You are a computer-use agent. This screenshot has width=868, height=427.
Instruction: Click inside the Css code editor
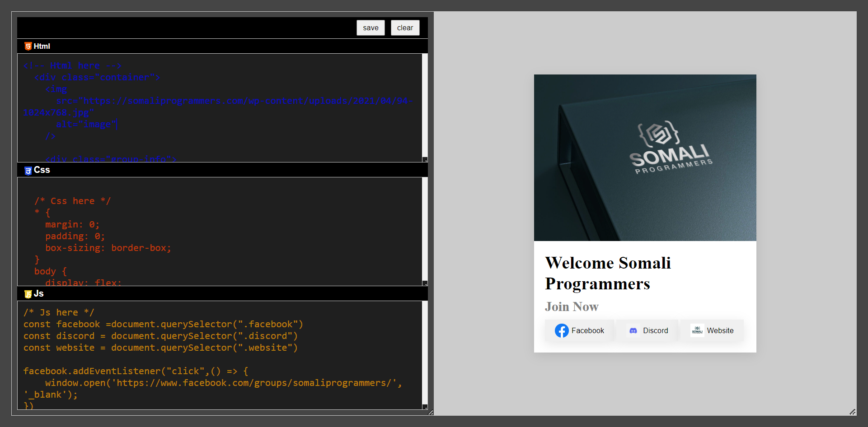coord(220,232)
